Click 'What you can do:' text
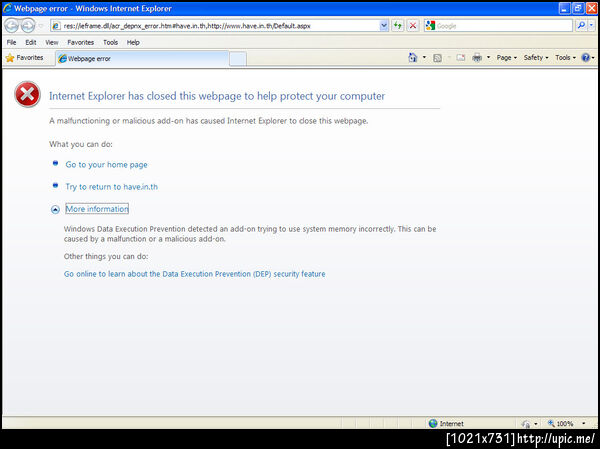The width and height of the screenshot is (600, 449). pyautogui.click(x=81, y=144)
